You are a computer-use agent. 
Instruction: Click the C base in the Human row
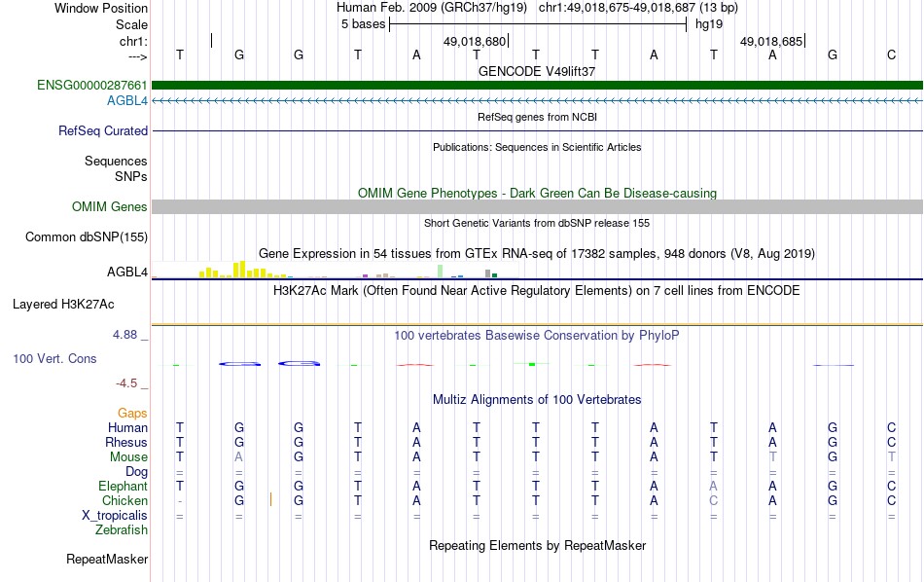click(x=891, y=427)
